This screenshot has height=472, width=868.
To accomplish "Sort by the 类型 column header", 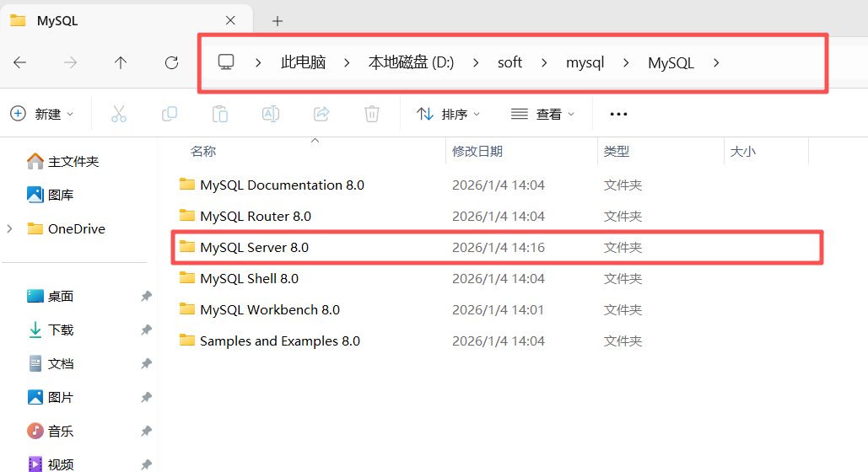I will point(616,151).
